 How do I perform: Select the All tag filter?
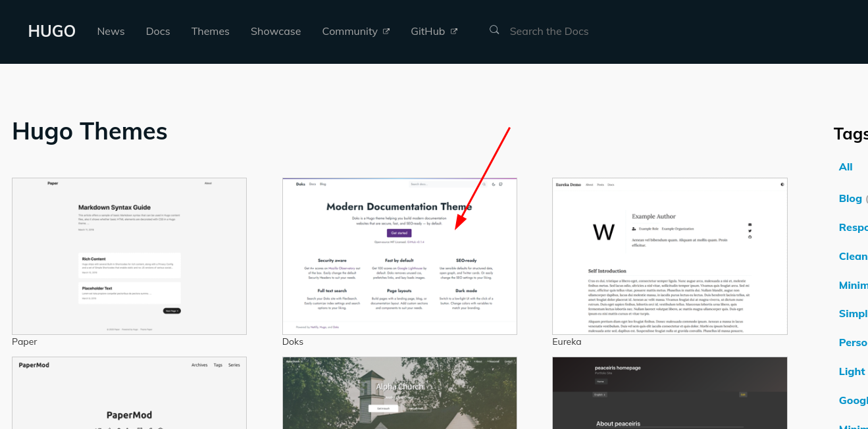pyautogui.click(x=846, y=167)
